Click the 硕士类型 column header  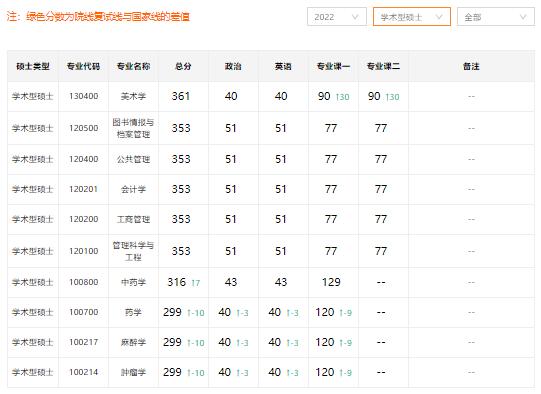coord(33,66)
